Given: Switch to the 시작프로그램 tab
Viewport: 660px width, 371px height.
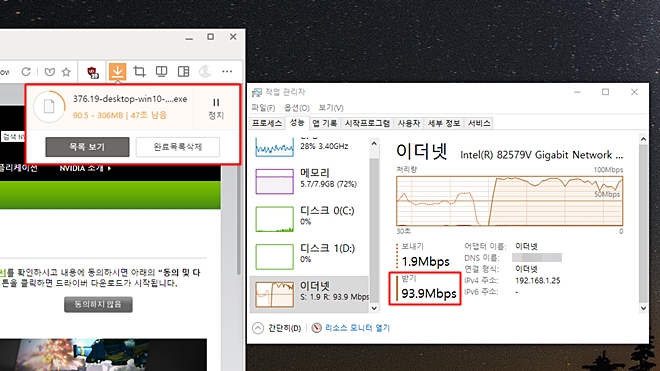Looking at the screenshot, I should pyautogui.click(x=367, y=123).
